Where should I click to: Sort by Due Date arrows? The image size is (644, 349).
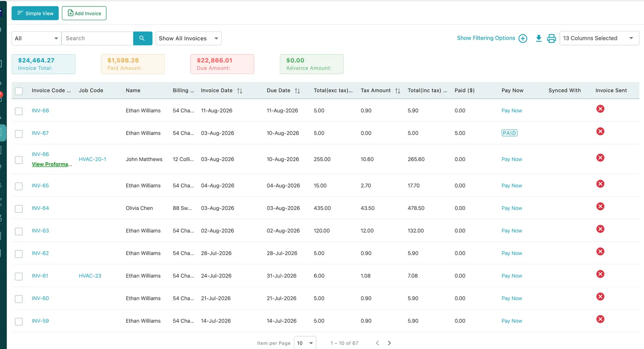point(297,91)
